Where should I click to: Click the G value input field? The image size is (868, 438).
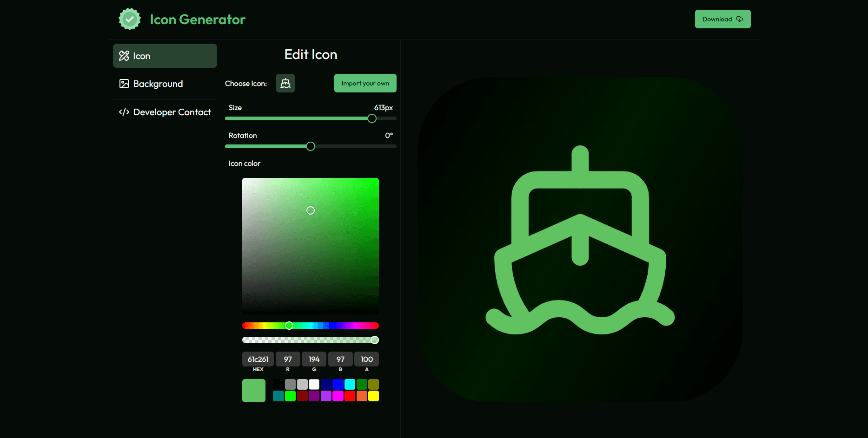(314, 359)
